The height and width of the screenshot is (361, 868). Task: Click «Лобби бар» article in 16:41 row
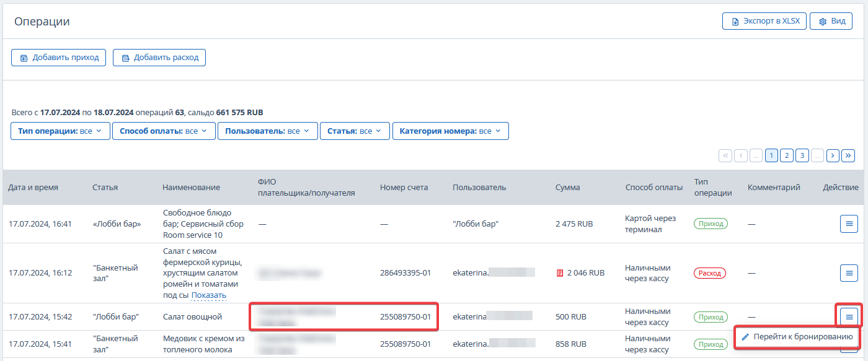[x=117, y=224]
